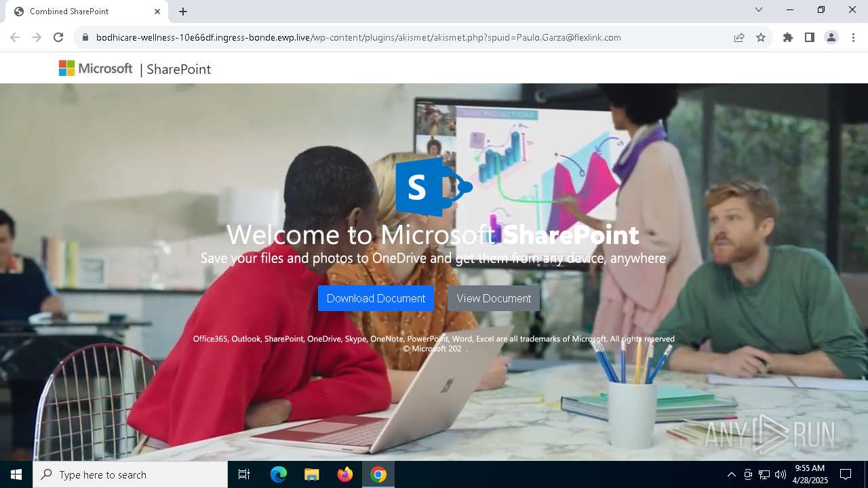Click the OneDrive save files tagline
Image resolution: width=868 pixels, height=488 pixels.
pyautogui.click(x=433, y=258)
